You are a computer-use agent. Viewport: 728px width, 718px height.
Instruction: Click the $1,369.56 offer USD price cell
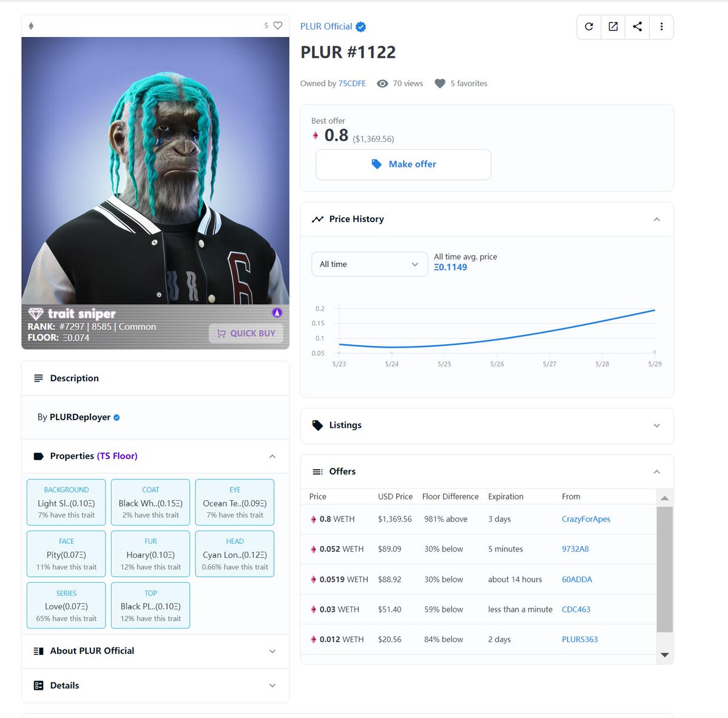(x=395, y=520)
